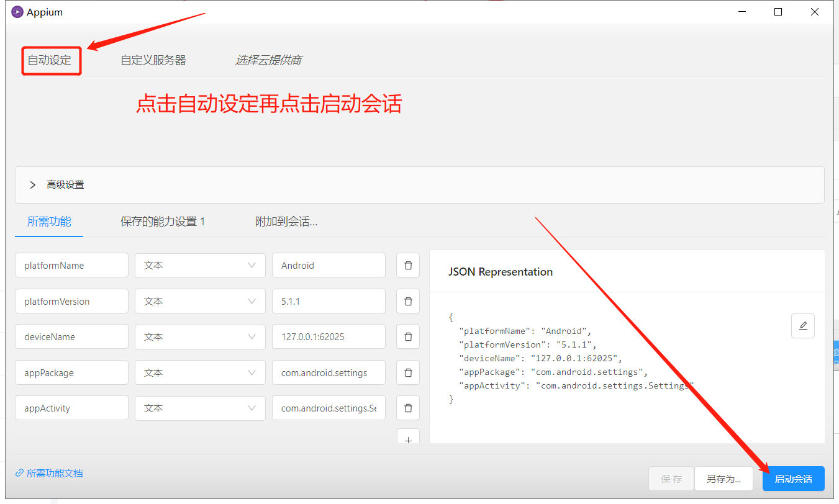Screen dimensions: 839x504
Task: Edit the JSON Representation with the pencil icon
Action: click(803, 326)
